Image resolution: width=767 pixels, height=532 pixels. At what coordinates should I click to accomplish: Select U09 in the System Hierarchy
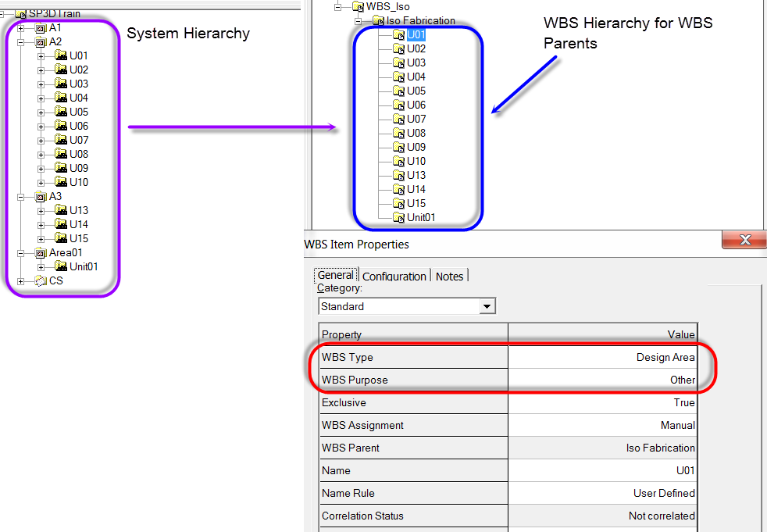tap(79, 169)
